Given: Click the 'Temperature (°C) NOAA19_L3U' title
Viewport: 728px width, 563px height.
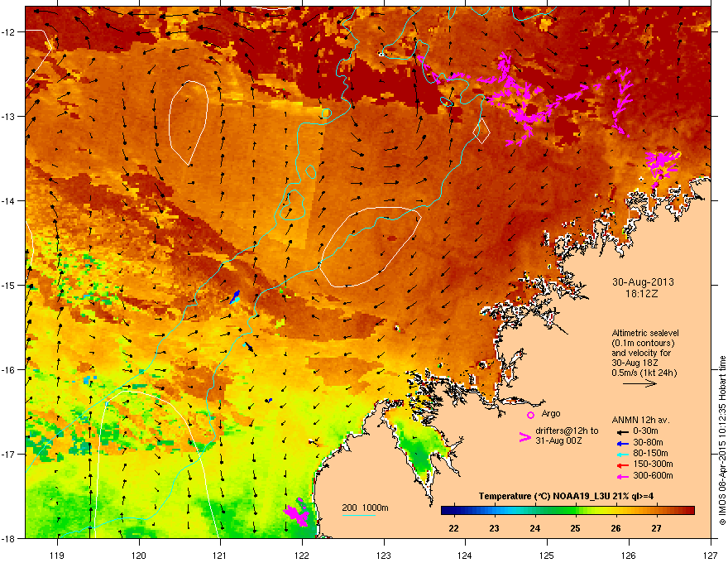Looking at the screenshot, I should (544, 496).
